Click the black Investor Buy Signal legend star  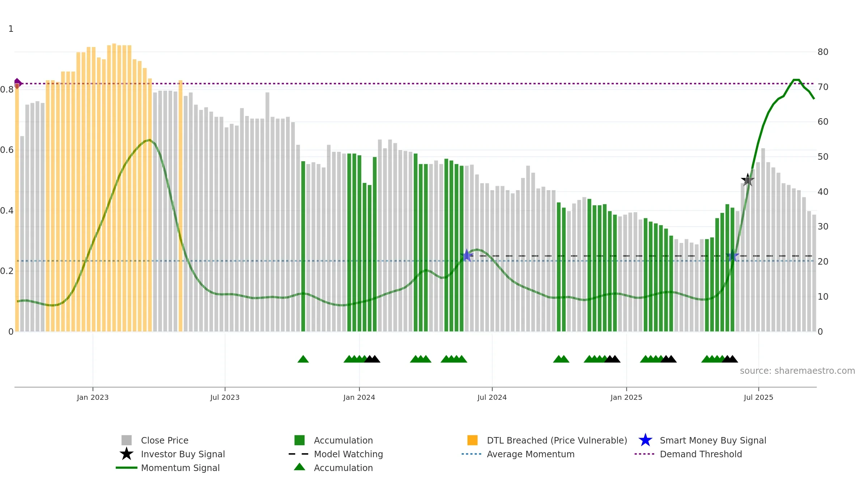126,454
